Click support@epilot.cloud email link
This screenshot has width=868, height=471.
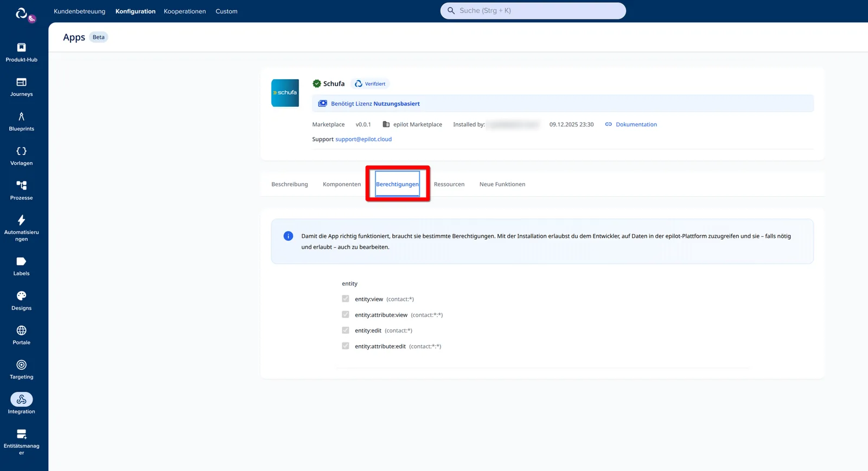(x=363, y=139)
